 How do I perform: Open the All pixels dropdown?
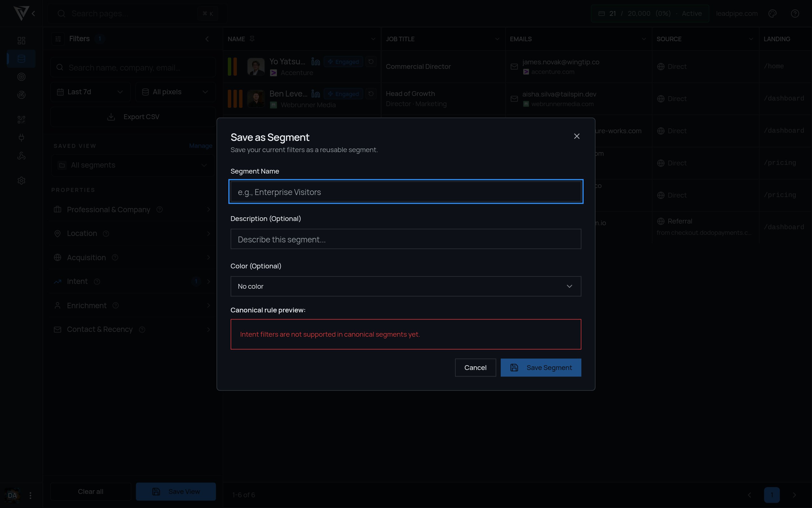(175, 92)
